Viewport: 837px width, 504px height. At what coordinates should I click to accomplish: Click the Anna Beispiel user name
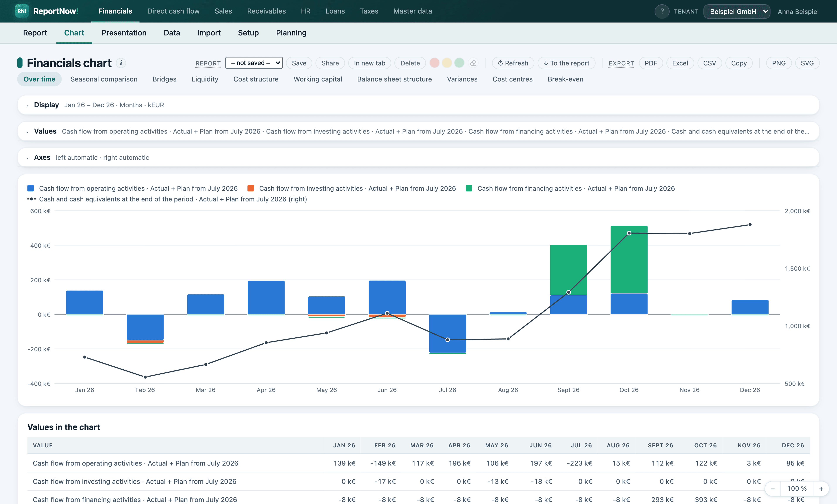pyautogui.click(x=798, y=12)
